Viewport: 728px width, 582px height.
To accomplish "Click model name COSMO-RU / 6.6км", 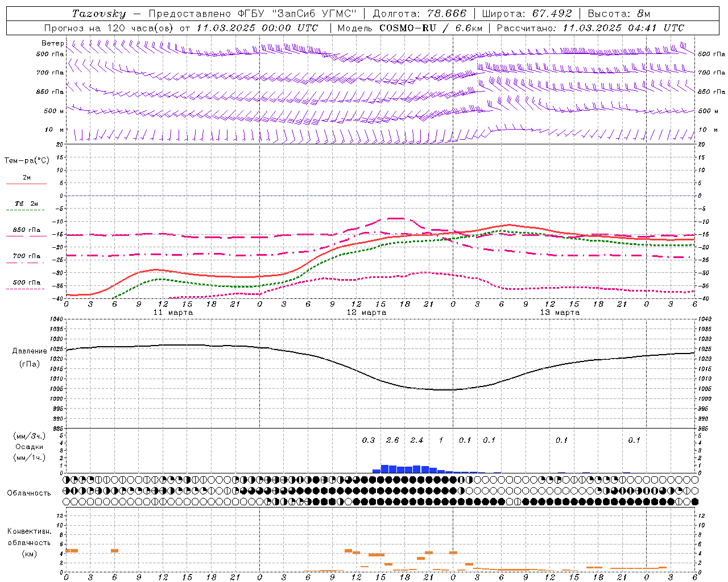I will (x=431, y=28).
